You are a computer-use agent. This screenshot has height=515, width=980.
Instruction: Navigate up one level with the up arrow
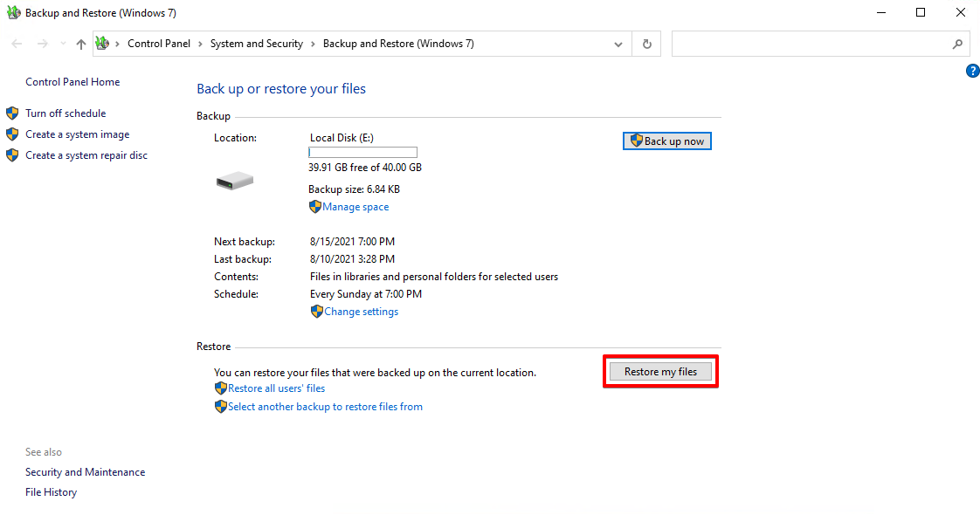pos(80,43)
